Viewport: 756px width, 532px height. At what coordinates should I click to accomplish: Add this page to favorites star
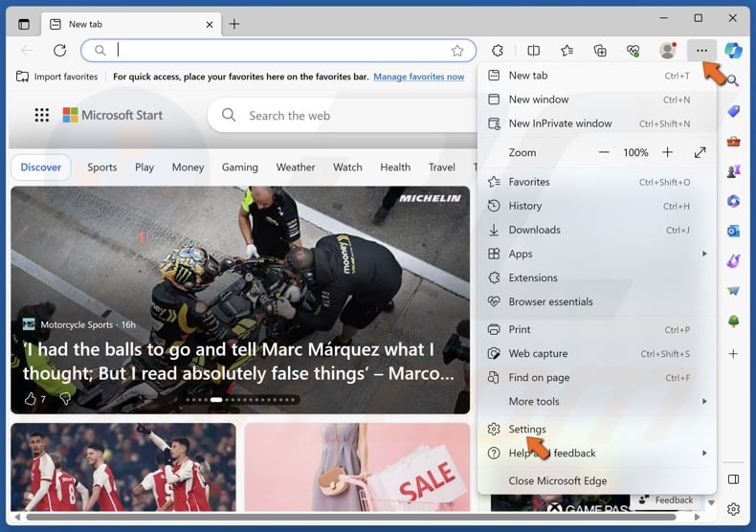click(x=457, y=50)
